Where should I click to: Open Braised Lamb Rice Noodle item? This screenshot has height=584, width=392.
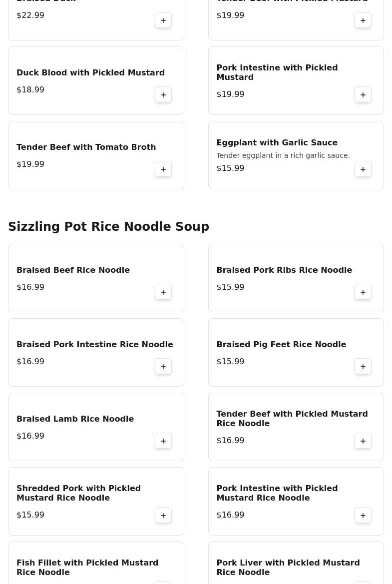click(x=75, y=419)
